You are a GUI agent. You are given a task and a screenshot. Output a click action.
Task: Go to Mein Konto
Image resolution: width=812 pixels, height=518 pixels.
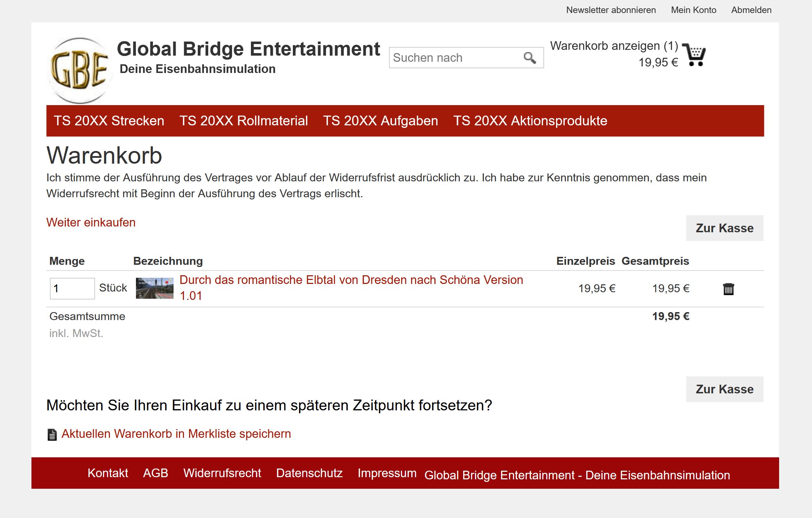(x=693, y=10)
